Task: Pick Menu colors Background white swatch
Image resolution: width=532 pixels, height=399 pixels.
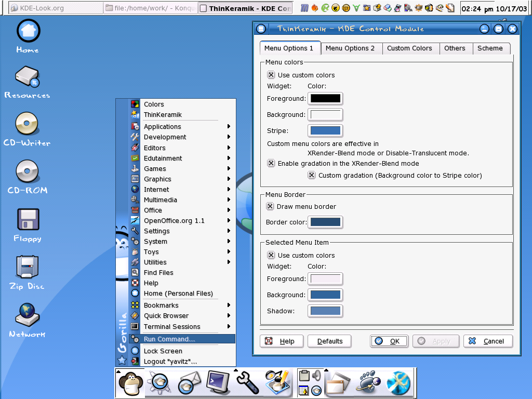Action: pos(325,114)
